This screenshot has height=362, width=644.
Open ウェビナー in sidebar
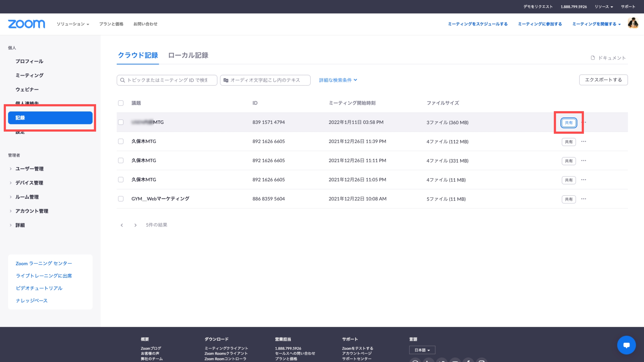pos(27,89)
